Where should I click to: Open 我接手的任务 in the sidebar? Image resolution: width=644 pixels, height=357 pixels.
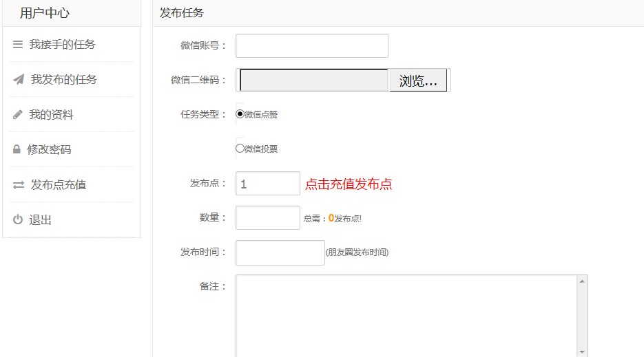pos(62,45)
